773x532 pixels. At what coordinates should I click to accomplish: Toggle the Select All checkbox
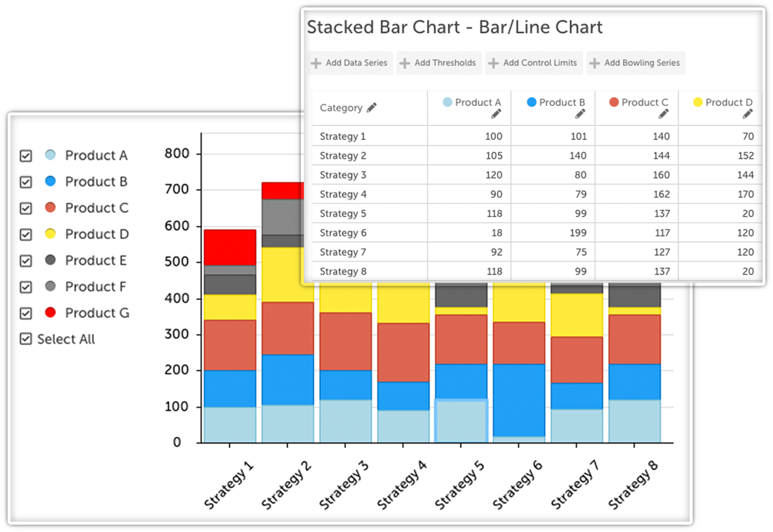(x=26, y=339)
